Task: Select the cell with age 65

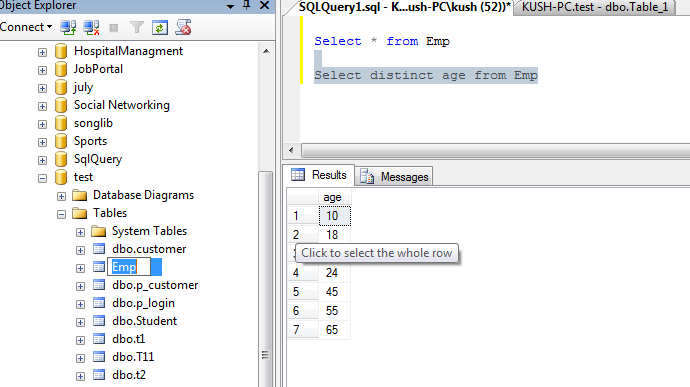Action: pos(334,330)
